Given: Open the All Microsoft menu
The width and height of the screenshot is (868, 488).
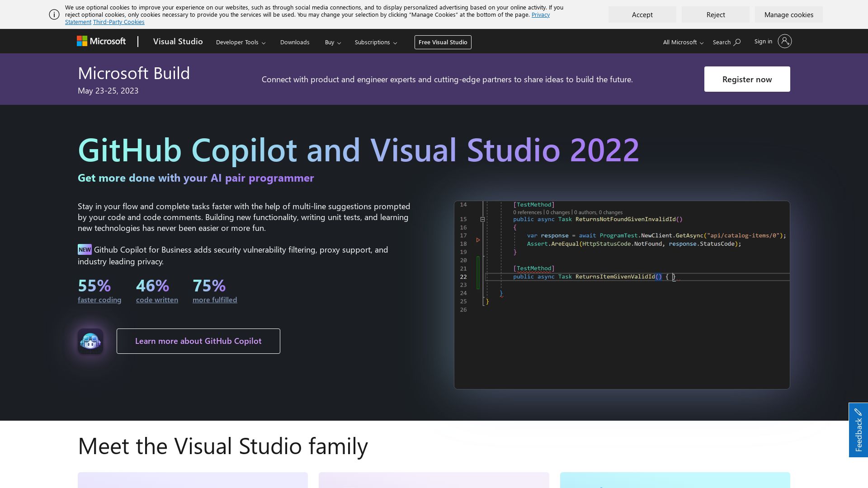Looking at the screenshot, I should tap(683, 42).
